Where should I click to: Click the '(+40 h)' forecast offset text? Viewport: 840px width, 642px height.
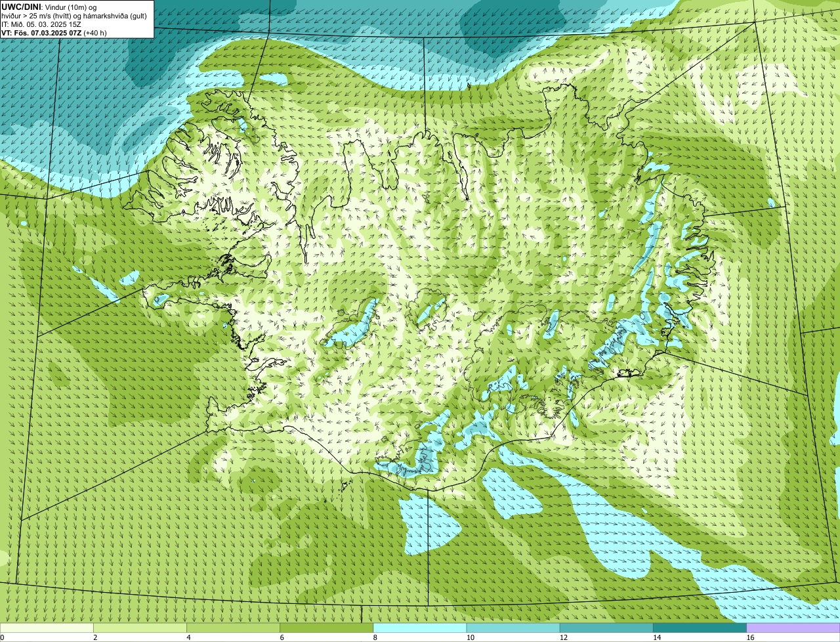[95, 33]
